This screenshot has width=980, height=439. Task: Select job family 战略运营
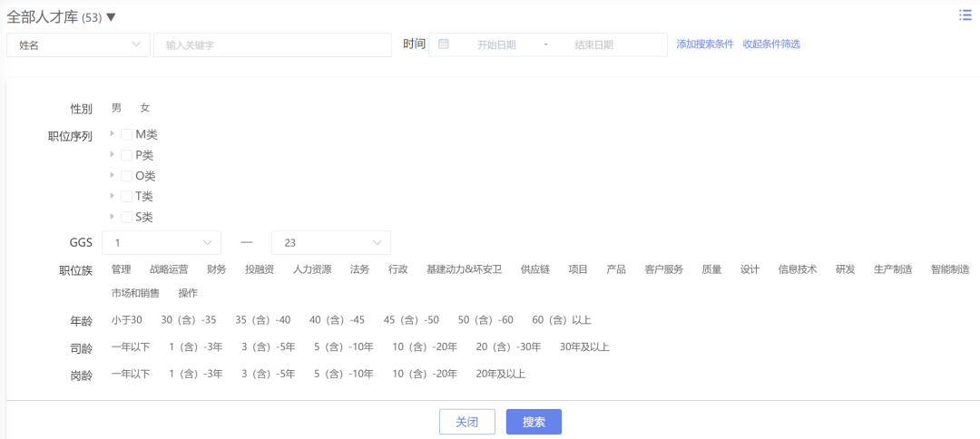(x=169, y=269)
